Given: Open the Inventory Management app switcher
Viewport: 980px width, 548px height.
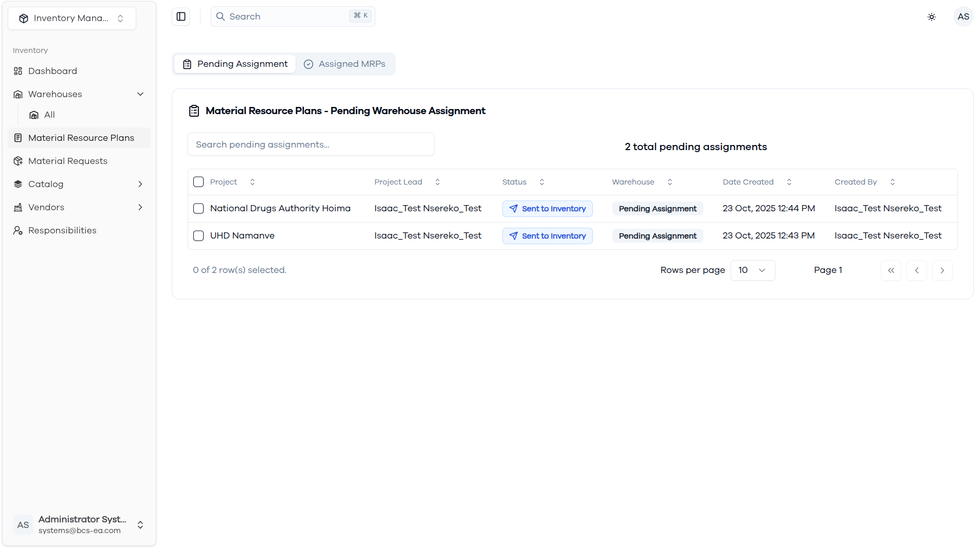Looking at the screenshot, I should tap(72, 19).
